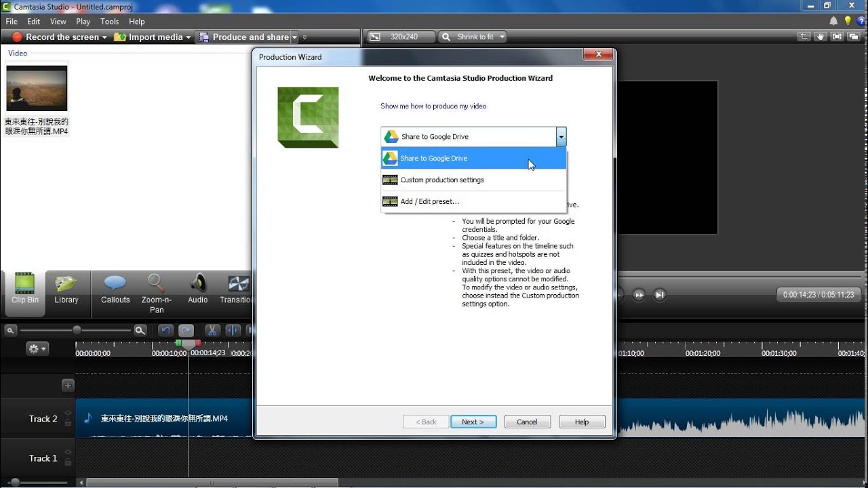Viewport: 868px width, 488px height.
Task: Open the Callouts tool
Action: coord(115,290)
